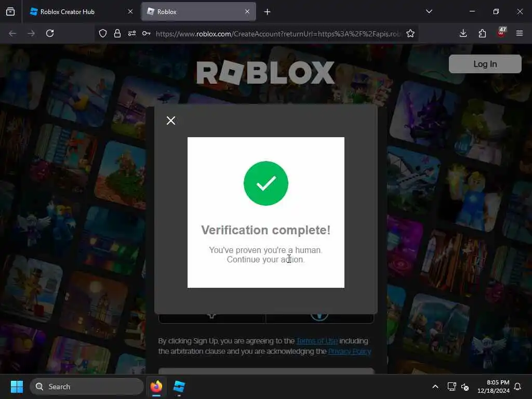Switch to the Roblox tab
The width and height of the screenshot is (532, 399).
tap(198, 12)
